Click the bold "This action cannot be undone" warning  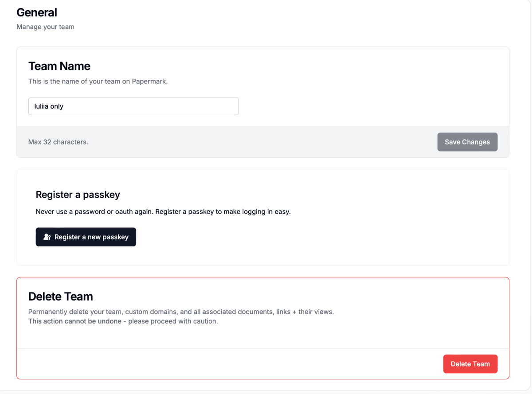coord(75,321)
